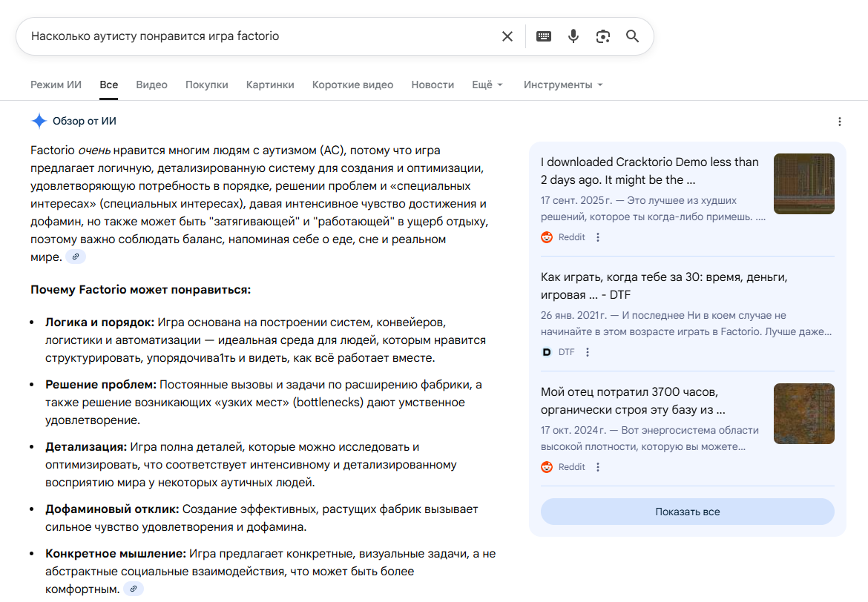Screen dimensions: 868x602
Task: Open 'I downloaded Cracktorio Demo' Reddit result
Action: 649,171
